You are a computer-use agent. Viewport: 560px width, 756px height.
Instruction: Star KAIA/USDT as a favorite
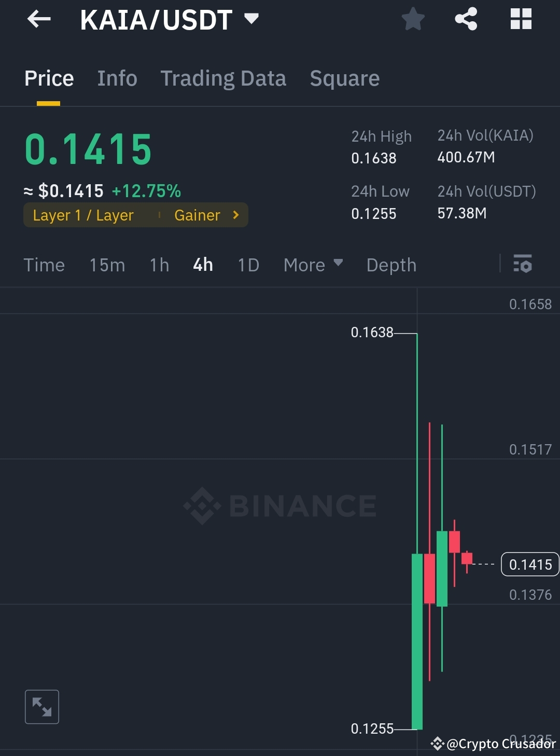point(413,19)
